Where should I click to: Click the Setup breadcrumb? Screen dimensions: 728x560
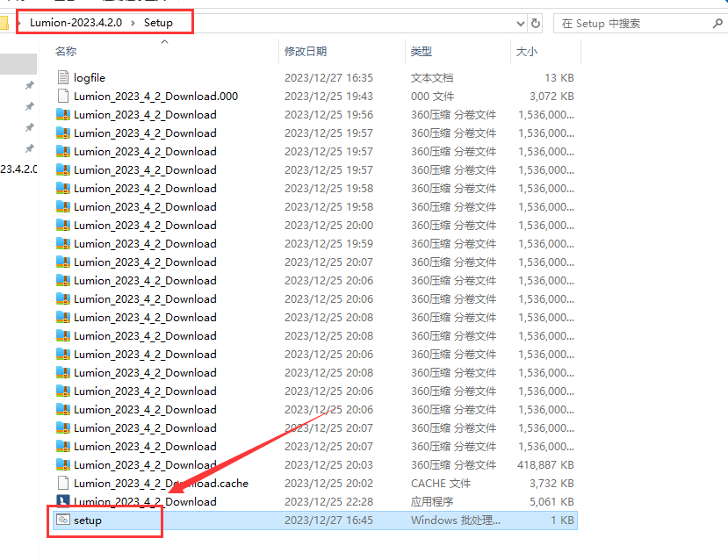pos(158,23)
